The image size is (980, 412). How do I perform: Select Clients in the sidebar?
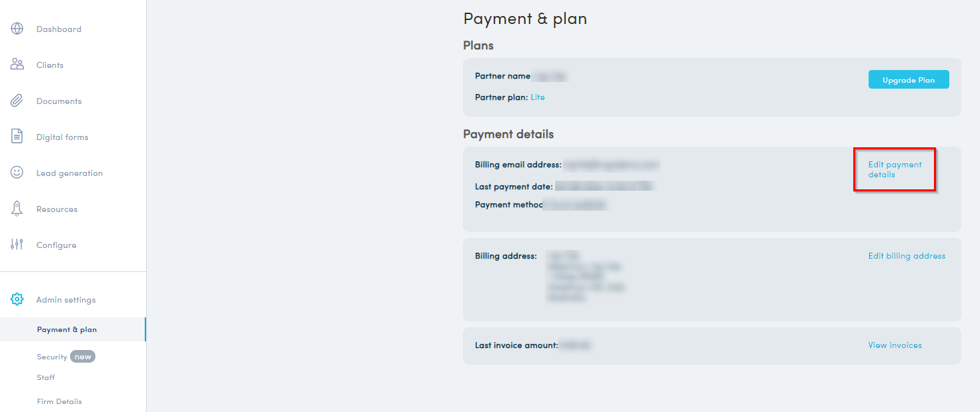[50, 65]
